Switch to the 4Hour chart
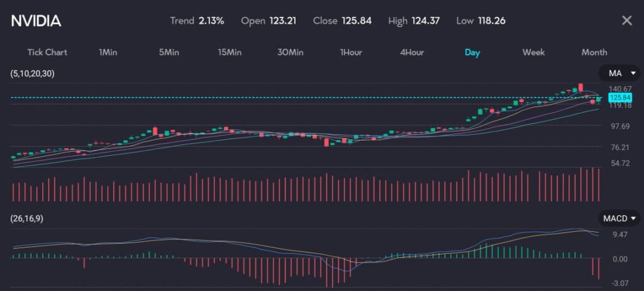The width and height of the screenshot is (644, 291). click(x=412, y=52)
